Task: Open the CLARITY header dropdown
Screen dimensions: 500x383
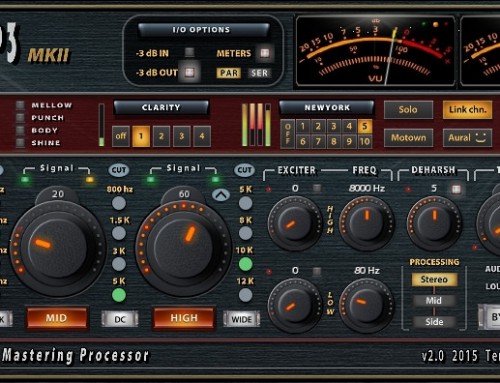Action: (x=161, y=107)
